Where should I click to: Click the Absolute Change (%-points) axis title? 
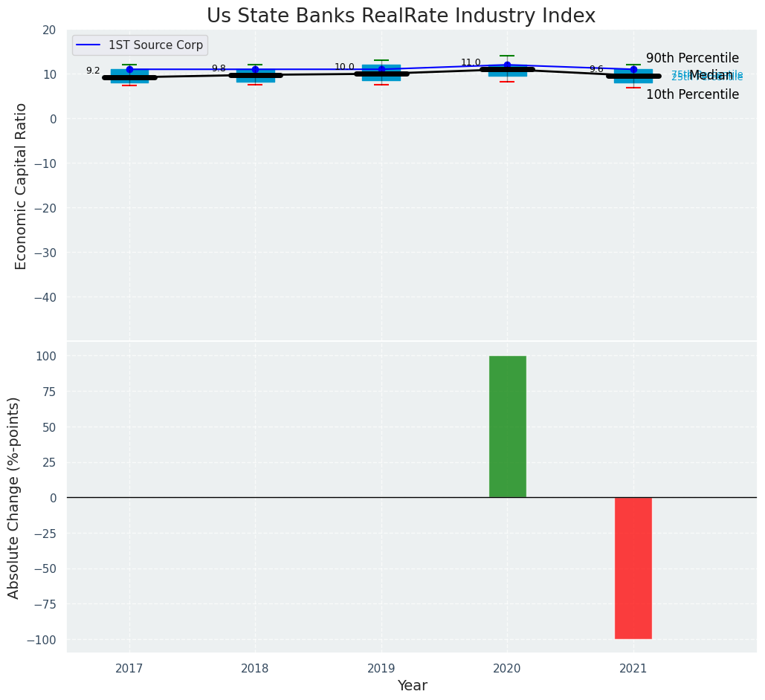(14, 497)
